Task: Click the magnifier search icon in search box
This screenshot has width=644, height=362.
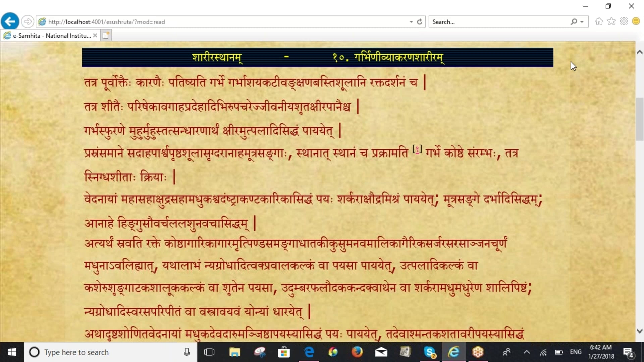Action: (x=574, y=22)
